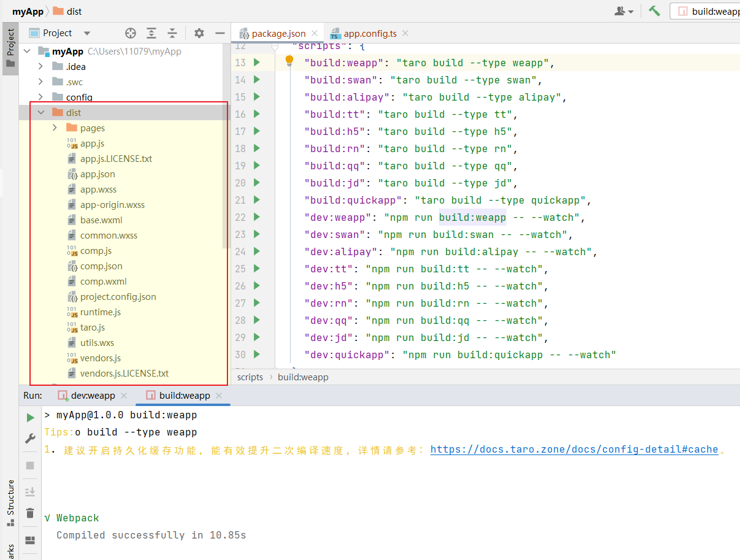
Task: Open the Project view dropdown
Action: coord(86,33)
